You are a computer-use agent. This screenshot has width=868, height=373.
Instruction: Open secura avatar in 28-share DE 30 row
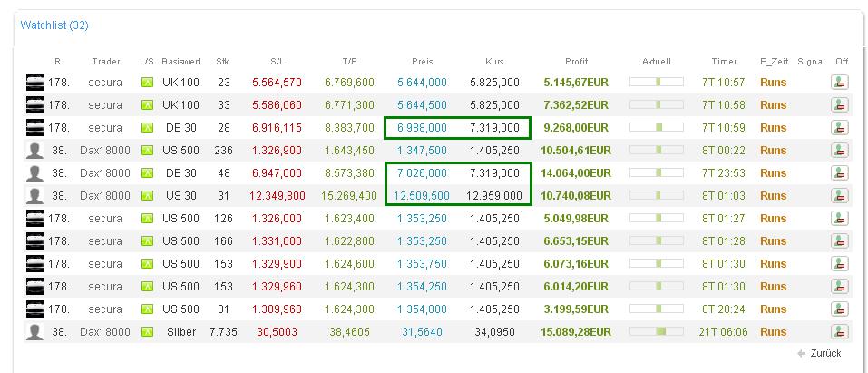coord(34,128)
